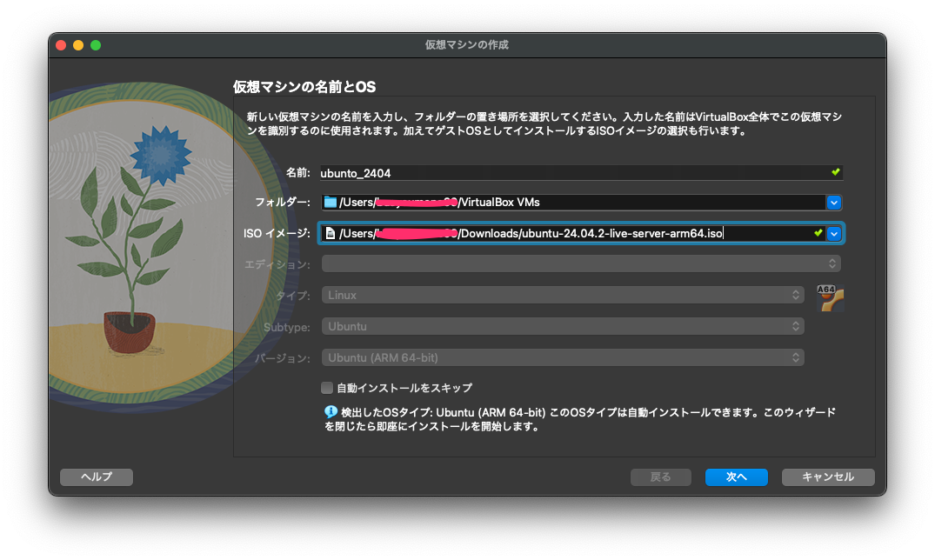Click the 次へ button
The height and width of the screenshot is (560, 935).
(x=737, y=477)
